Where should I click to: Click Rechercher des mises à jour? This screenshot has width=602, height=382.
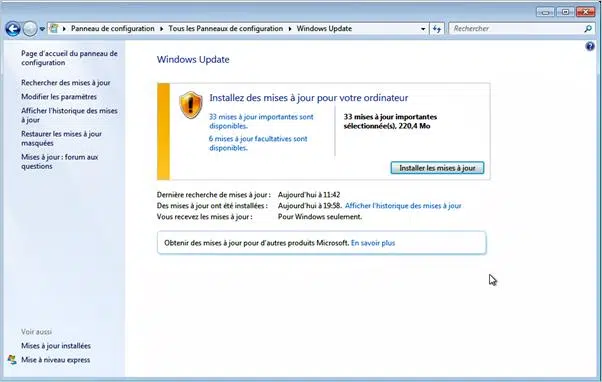pos(66,83)
